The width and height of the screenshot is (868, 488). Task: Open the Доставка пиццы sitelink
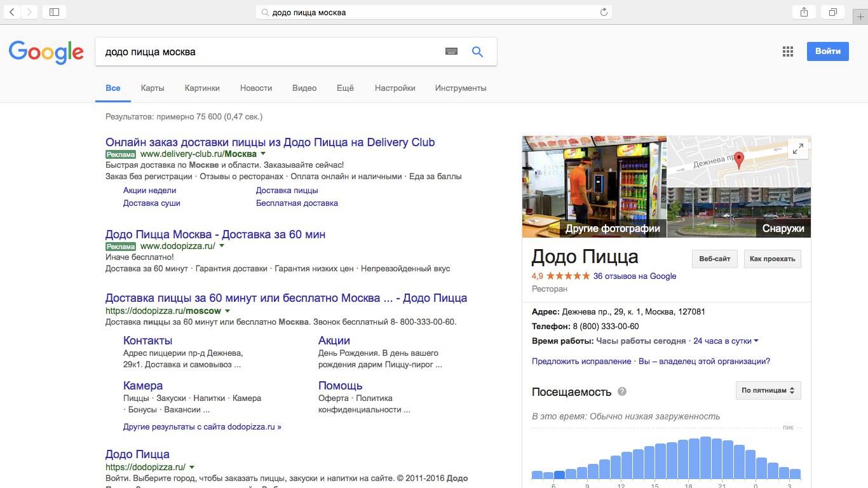coord(287,191)
